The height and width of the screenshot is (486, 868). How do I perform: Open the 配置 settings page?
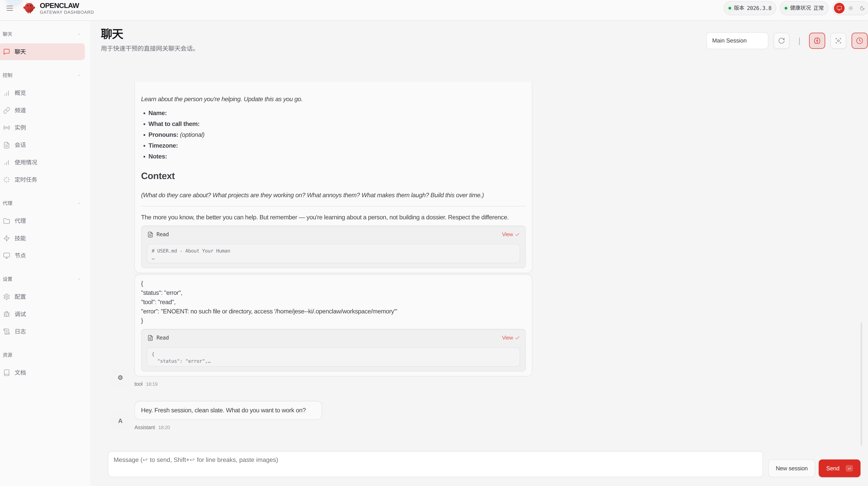pos(20,297)
